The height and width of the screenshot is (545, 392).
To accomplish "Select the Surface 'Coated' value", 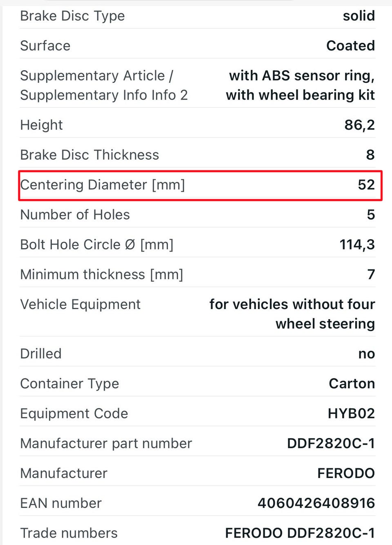I will coord(350,46).
